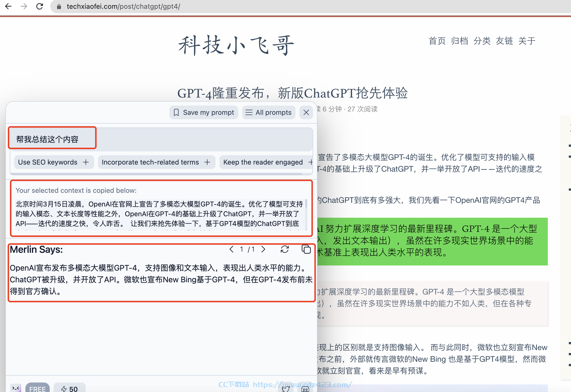Open the All prompts list
Viewport: 571px width, 392px height.
(x=268, y=112)
